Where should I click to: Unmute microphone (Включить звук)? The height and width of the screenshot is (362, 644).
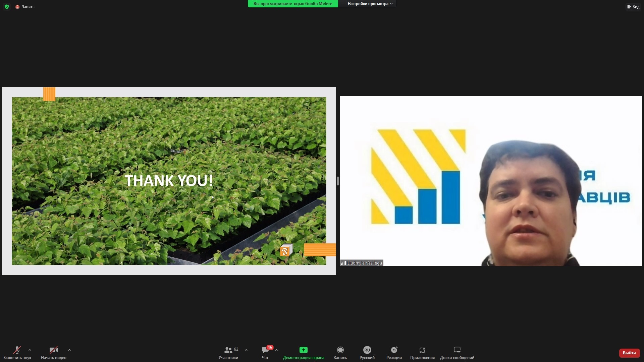coord(17,350)
